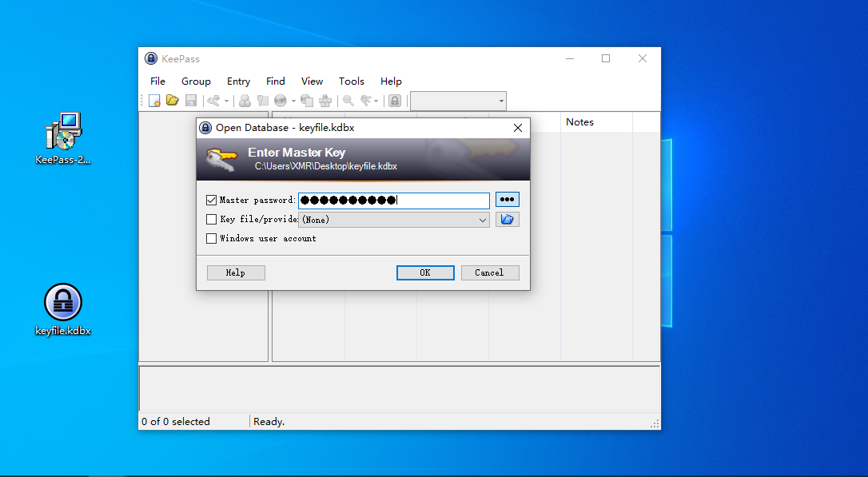
Task: Click the Save database floppy icon
Action: 190,101
